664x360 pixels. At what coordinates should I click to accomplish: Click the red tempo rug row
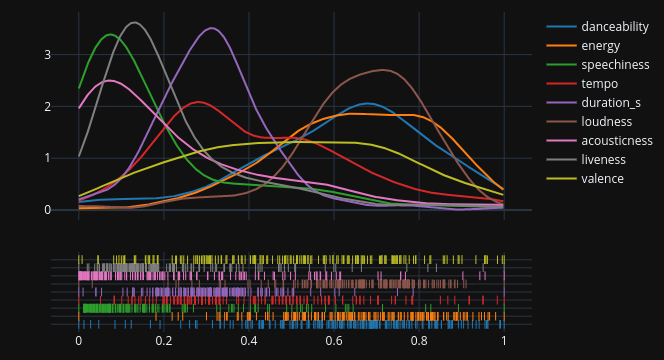291,300
